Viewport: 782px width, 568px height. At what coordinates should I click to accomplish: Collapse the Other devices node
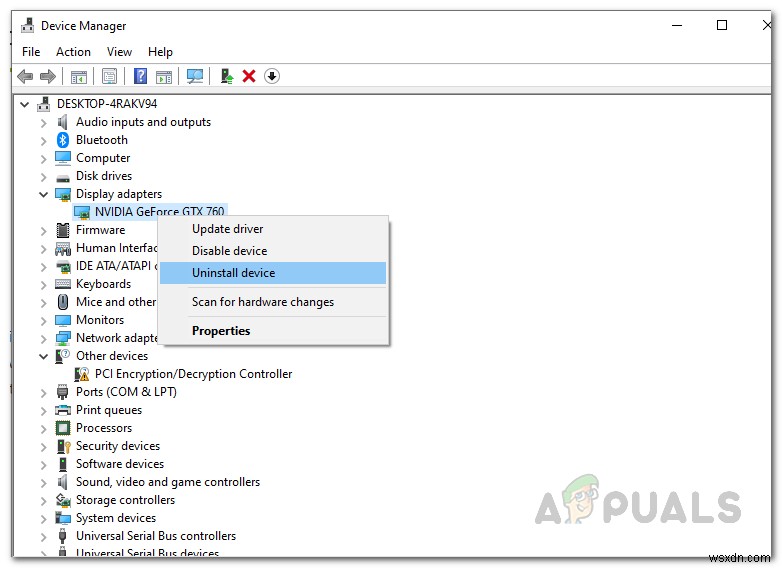pos(43,357)
